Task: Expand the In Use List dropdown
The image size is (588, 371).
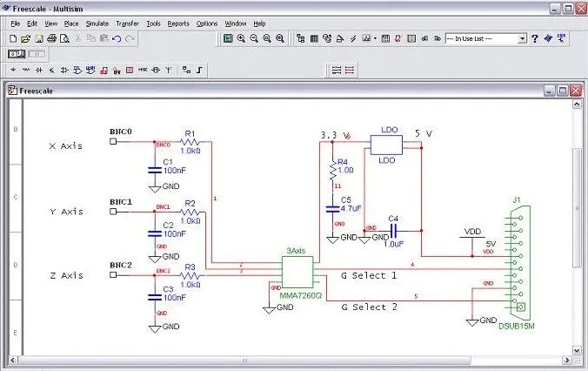Action: pyautogui.click(x=522, y=38)
